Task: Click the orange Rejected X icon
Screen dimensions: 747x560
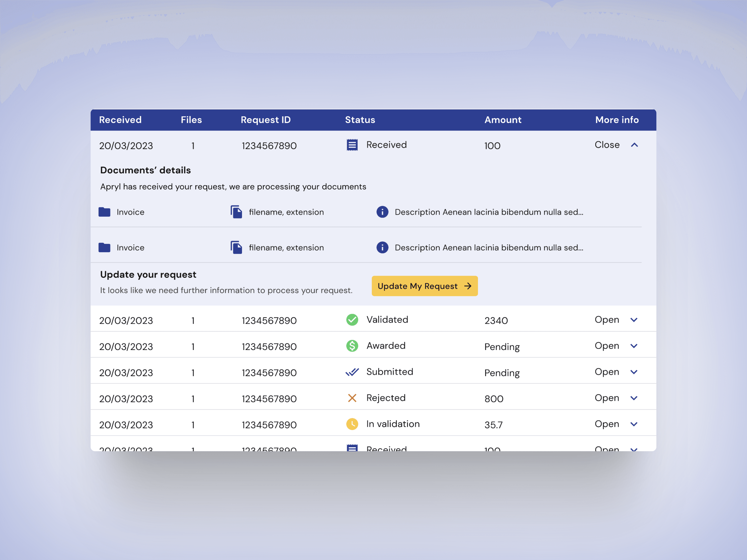Action: click(352, 398)
